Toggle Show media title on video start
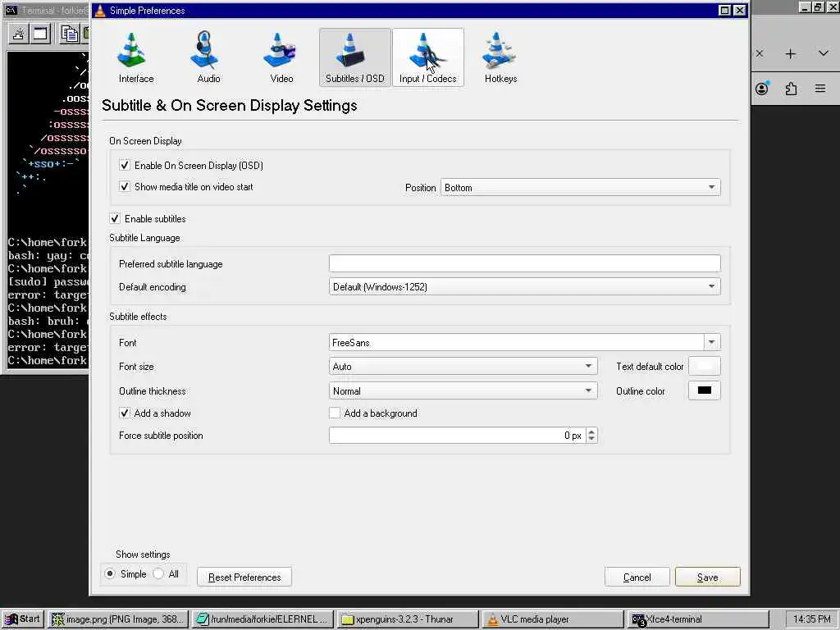 click(125, 186)
